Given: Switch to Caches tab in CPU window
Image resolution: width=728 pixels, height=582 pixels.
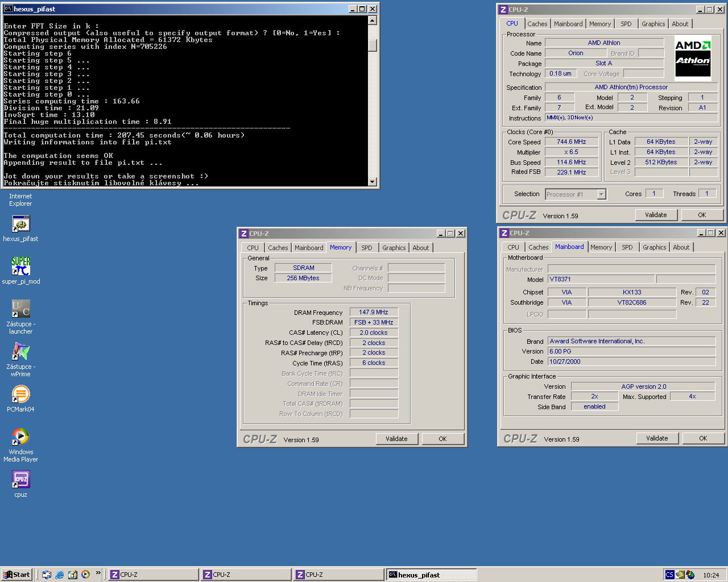Looking at the screenshot, I should pos(537,24).
